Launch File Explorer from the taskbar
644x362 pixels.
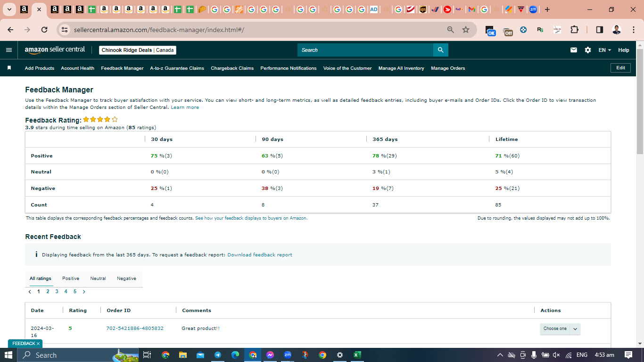coord(183,355)
